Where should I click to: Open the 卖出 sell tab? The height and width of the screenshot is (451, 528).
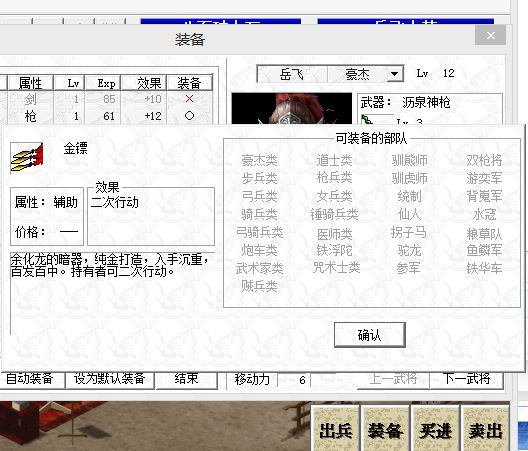tap(485, 429)
